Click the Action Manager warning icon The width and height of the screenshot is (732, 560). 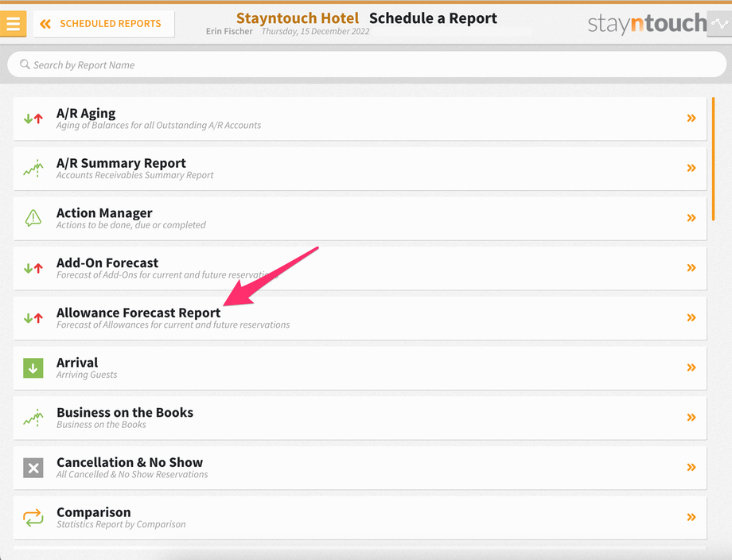[33, 218]
